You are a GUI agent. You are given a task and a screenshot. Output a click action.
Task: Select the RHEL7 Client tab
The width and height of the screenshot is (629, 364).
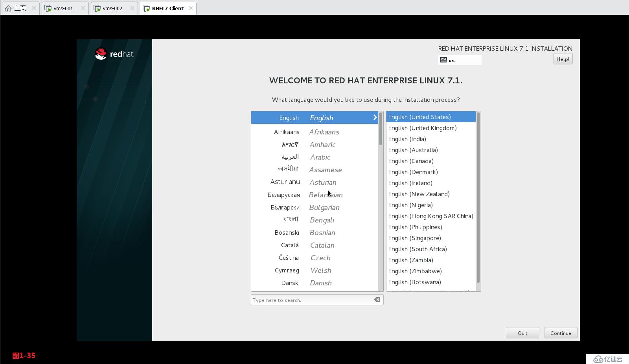click(x=167, y=8)
